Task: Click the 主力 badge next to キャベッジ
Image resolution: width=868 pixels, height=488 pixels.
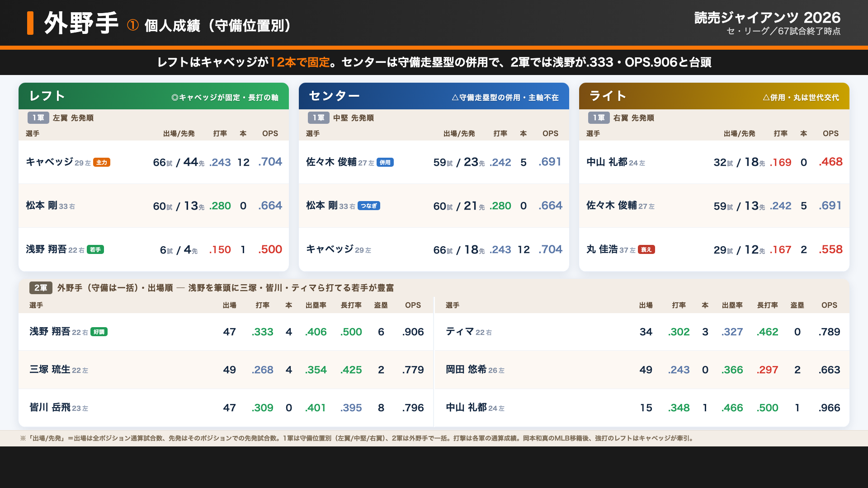Action: (102, 163)
